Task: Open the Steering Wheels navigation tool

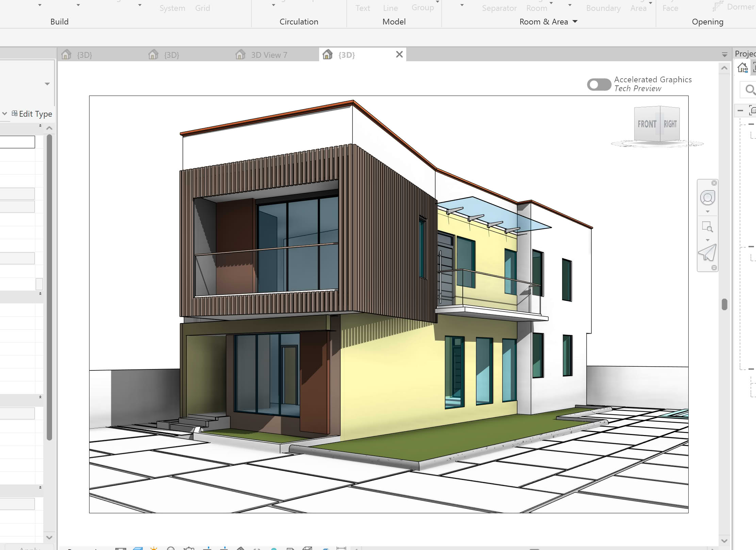Action: click(x=707, y=198)
